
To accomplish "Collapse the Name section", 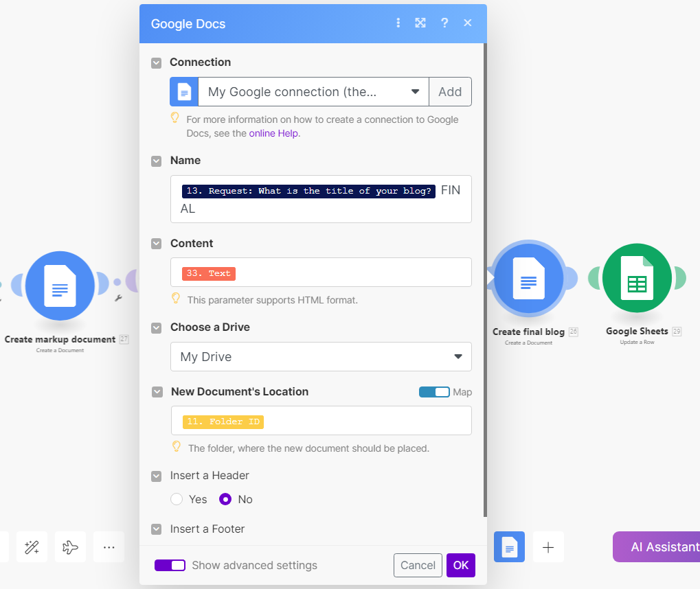I will point(156,161).
